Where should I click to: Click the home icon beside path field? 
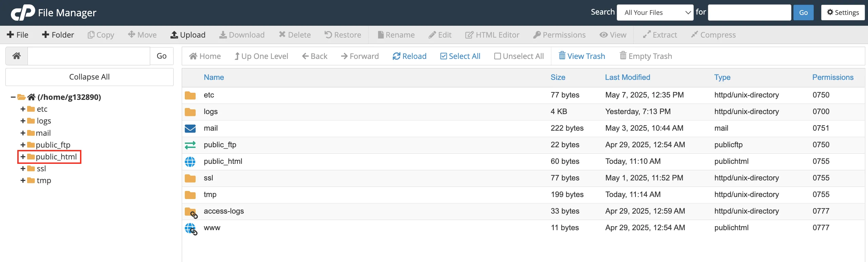coord(17,56)
